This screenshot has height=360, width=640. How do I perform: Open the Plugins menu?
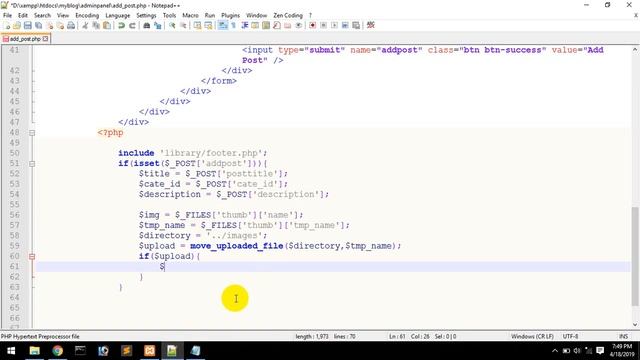[x=230, y=15]
